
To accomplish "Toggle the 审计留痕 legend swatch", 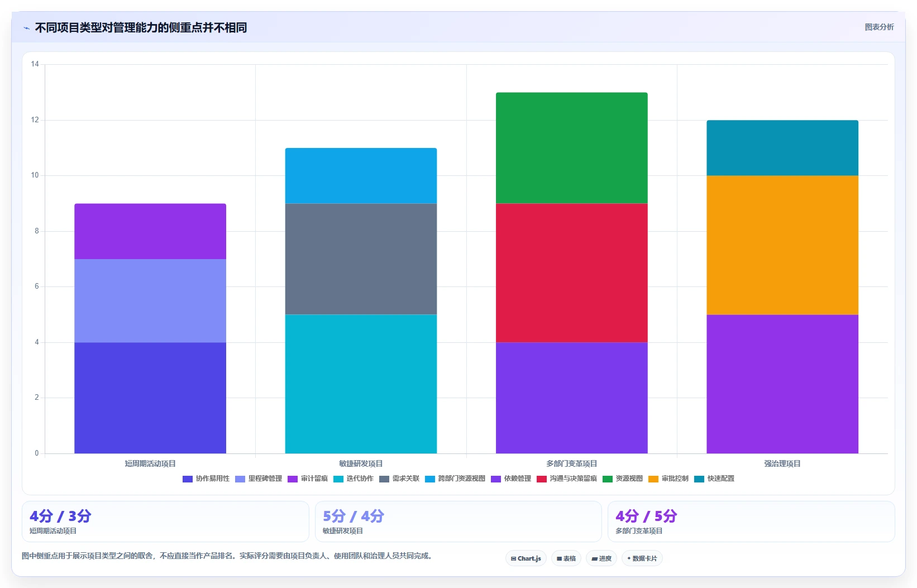I will coord(293,479).
